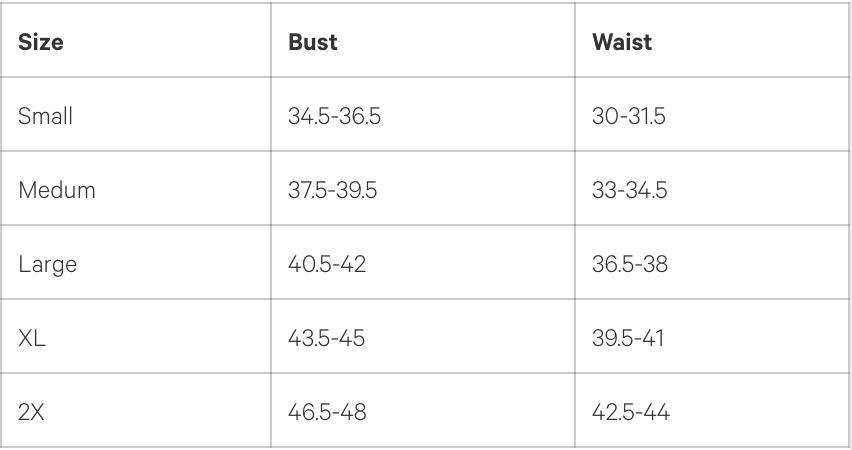Click the 2X size cell
The height and width of the screenshot is (450, 852).
[x=32, y=412]
